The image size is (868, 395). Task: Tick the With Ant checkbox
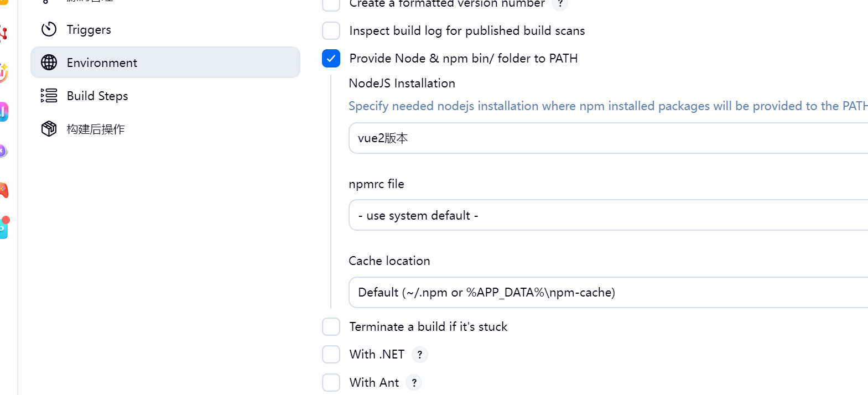(x=331, y=382)
